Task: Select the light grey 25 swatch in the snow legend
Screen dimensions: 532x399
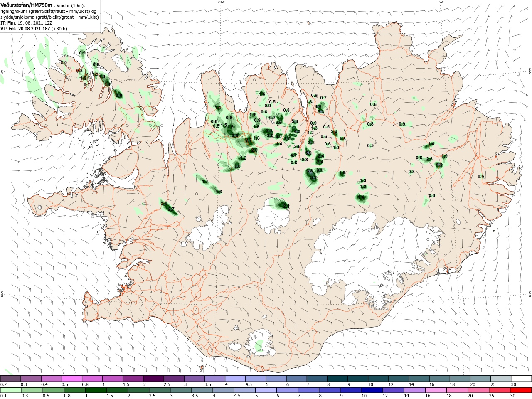Action: click(501, 379)
